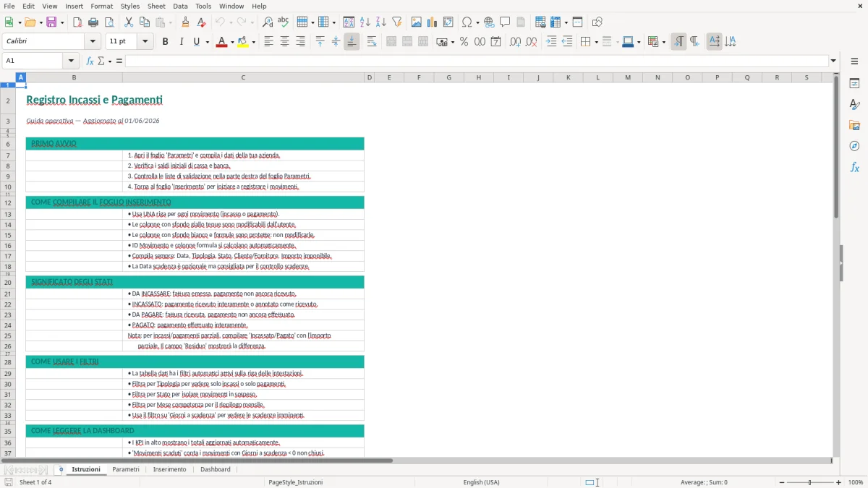
Task: Switch to the Inserimento sheet tab
Action: click(170, 469)
